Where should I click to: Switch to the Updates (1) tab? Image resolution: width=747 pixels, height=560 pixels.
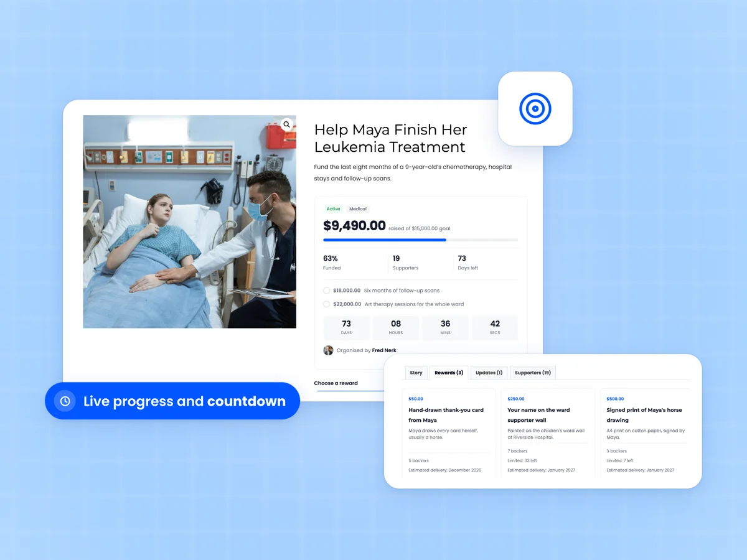click(489, 373)
